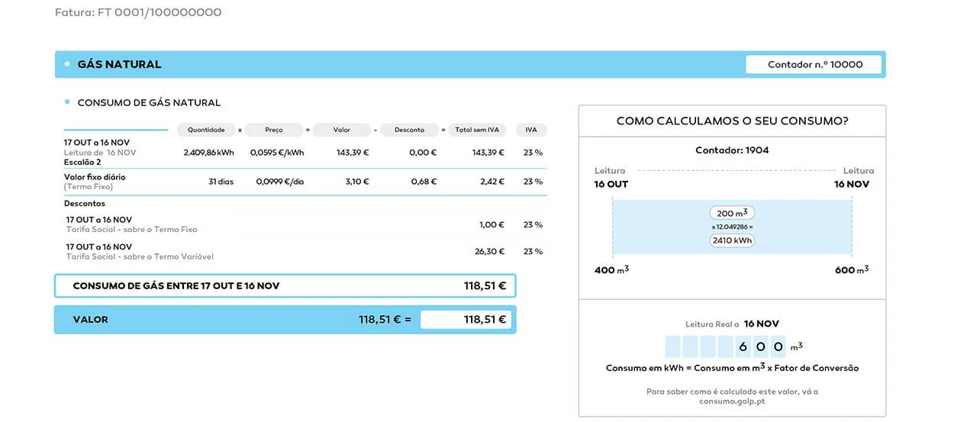The image size is (980, 422).
Task: Click the Descontos subsection label
Action: click(85, 204)
